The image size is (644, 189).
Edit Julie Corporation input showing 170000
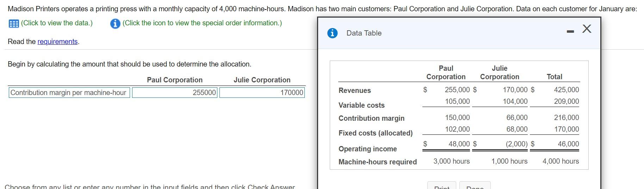[x=262, y=93]
